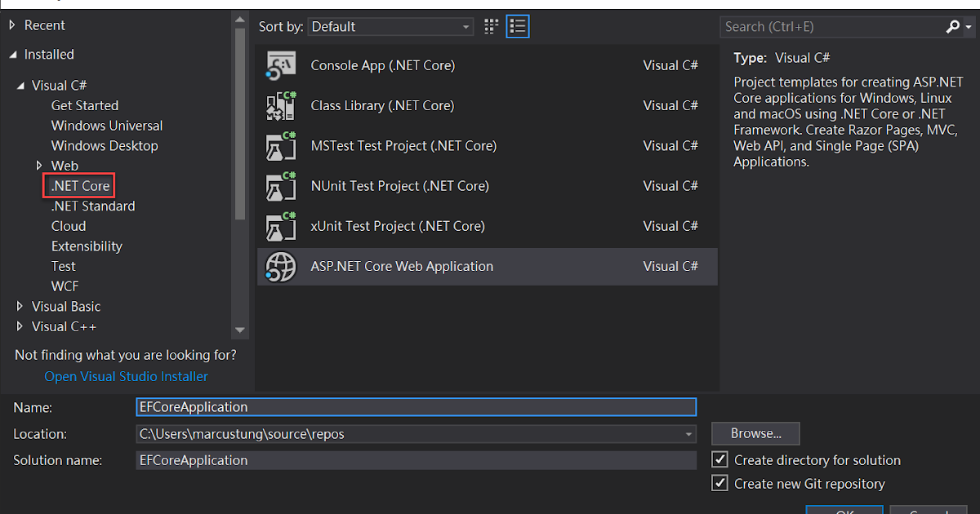
Task: Click the NUnit Test Project icon
Action: coord(281,186)
